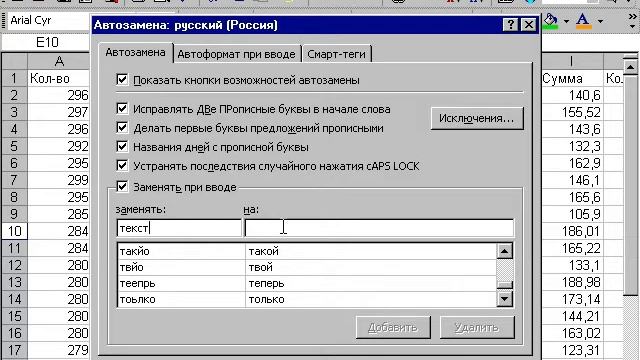Click the replacement list scrollbar thumb
Viewport: 640px width, 360px height.
505,284
